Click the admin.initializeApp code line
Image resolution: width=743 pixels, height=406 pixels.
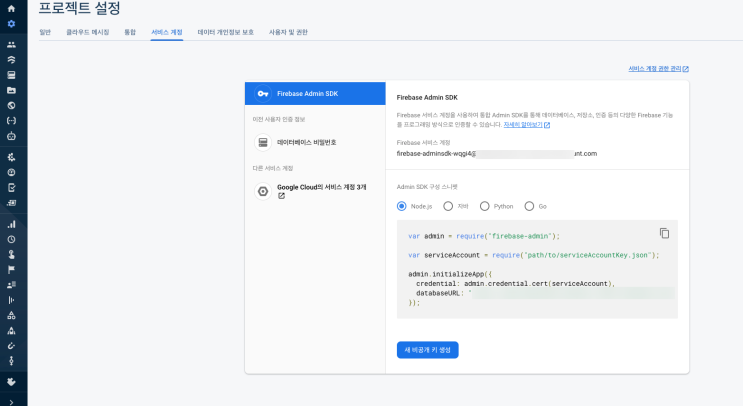pyautogui.click(x=450, y=274)
